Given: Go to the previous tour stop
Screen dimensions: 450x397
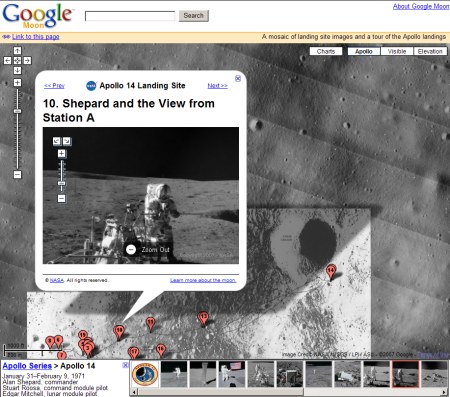Looking at the screenshot, I should click(54, 86).
